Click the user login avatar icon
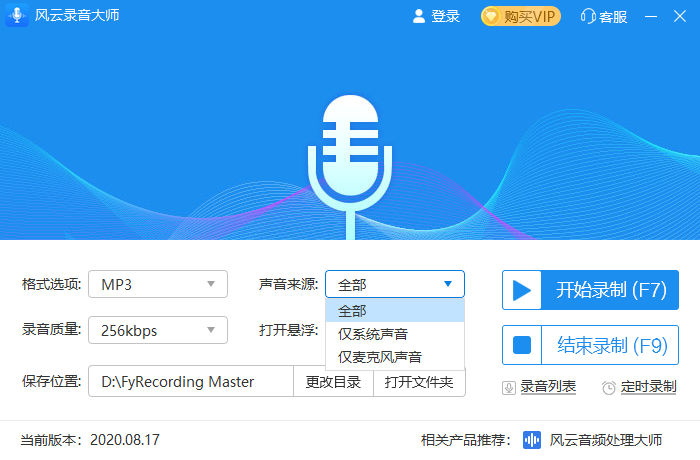Image resolution: width=700 pixels, height=460 pixels. pos(419,17)
